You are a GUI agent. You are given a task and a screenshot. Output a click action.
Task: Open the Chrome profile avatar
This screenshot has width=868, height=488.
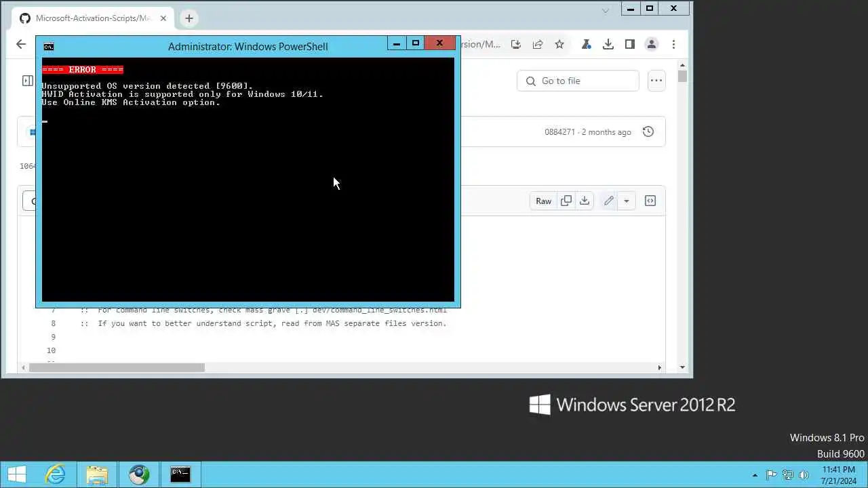[652, 44]
